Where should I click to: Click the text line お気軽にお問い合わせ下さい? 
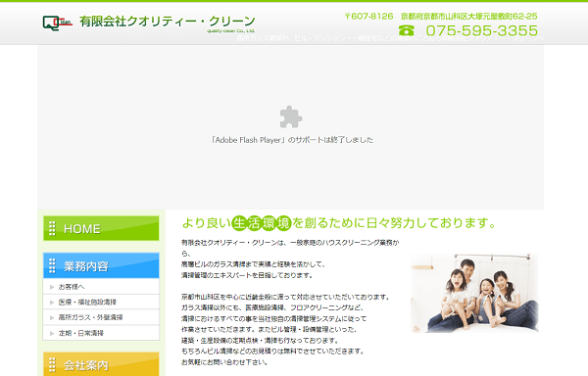224,362
